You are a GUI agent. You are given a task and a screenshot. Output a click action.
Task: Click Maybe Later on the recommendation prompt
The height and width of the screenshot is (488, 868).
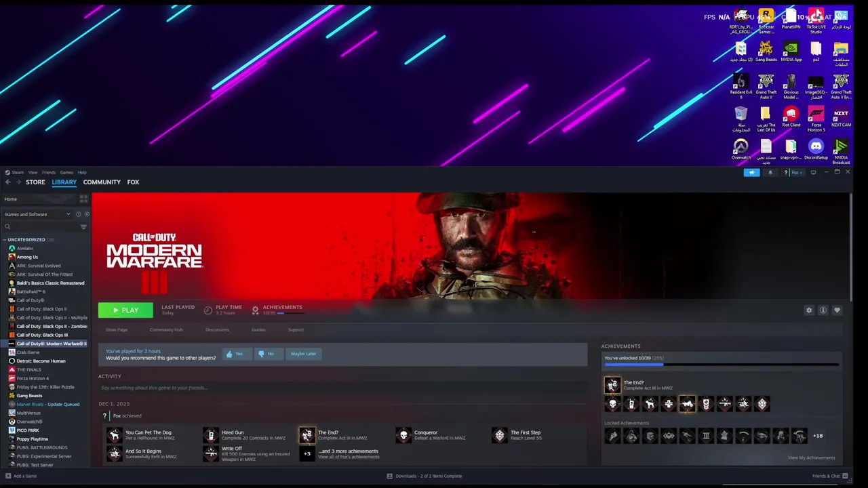[x=303, y=354]
